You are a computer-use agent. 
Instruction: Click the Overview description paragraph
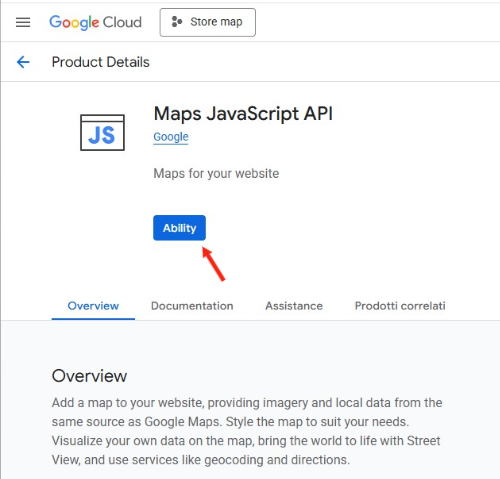pyautogui.click(x=247, y=431)
